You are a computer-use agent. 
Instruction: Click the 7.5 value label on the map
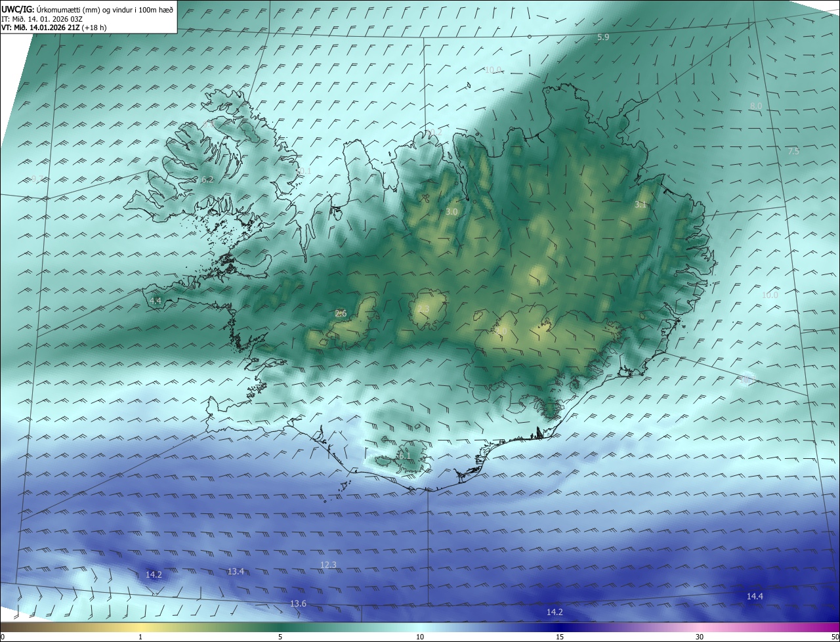[x=793, y=151]
